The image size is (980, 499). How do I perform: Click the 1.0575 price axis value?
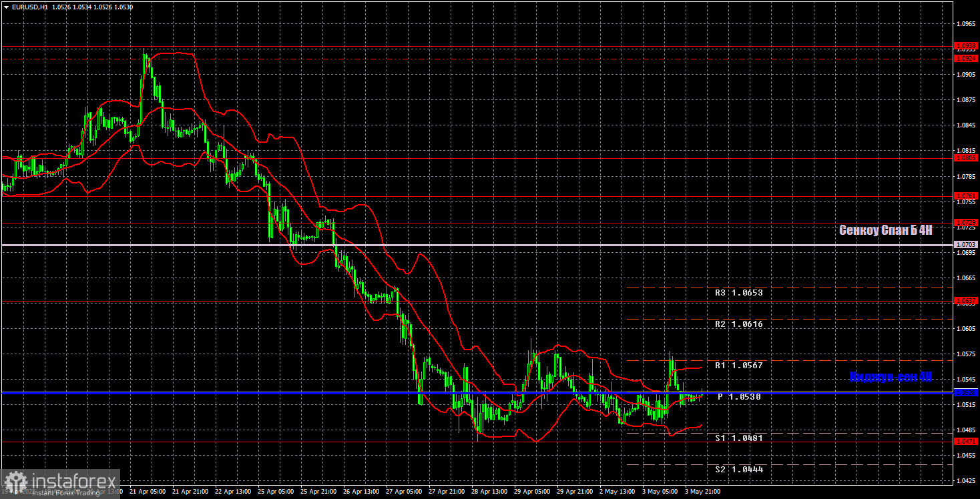click(x=966, y=354)
